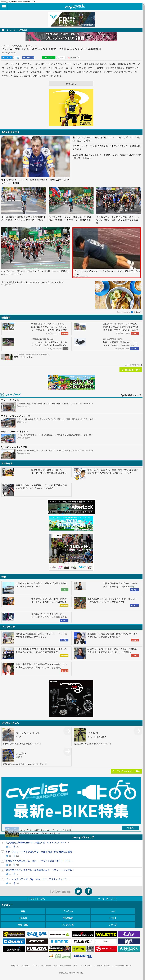Share the article with the Tweet button
The image size is (145, 980).
click(x=7, y=57)
